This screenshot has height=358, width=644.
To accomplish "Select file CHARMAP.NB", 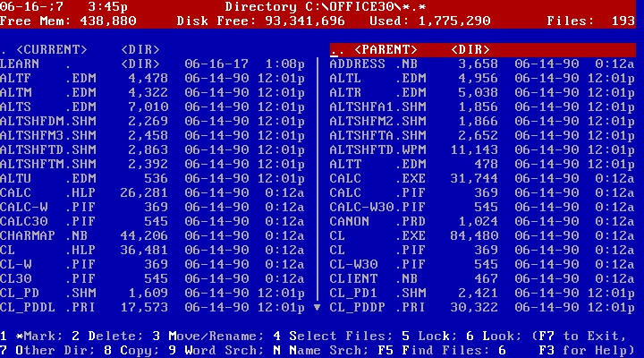I will [153, 236].
